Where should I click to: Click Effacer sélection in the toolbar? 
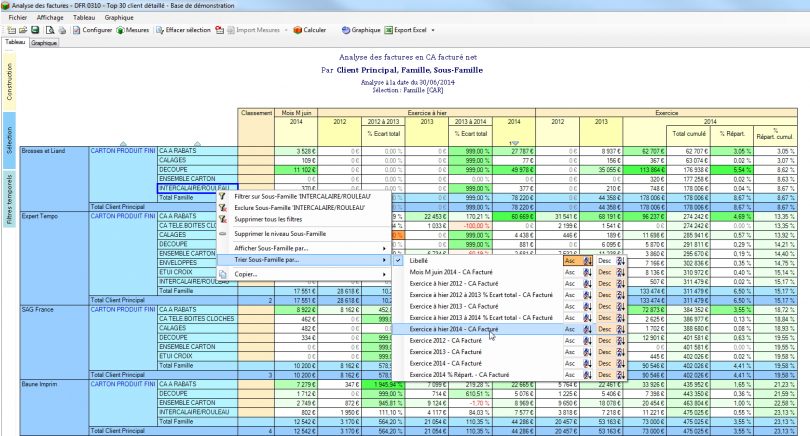pyautogui.click(x=183, y=30)
